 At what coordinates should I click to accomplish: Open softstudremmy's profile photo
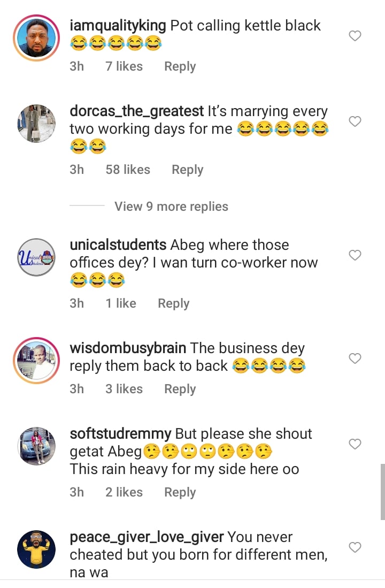click(36, 446)
